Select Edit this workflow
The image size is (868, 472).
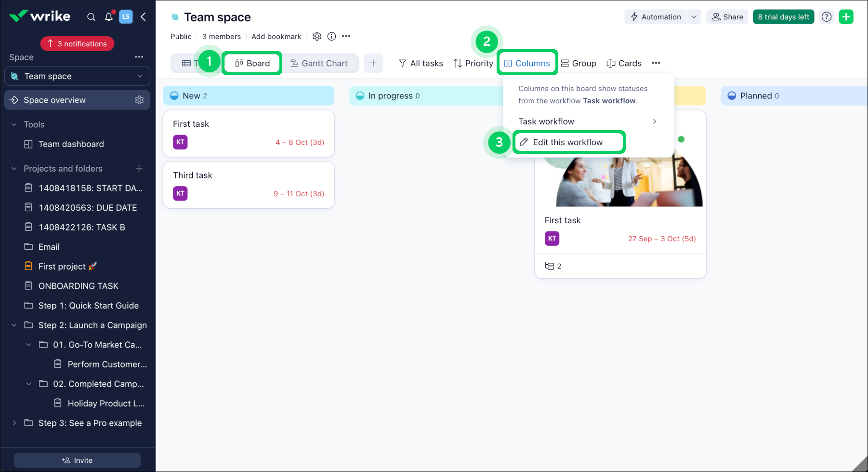[x=568, y=142]
